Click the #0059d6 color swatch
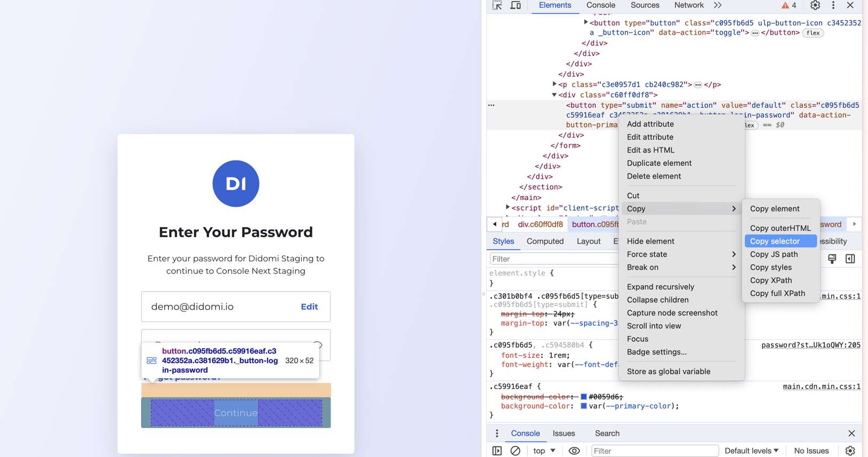 coord(584,397)
